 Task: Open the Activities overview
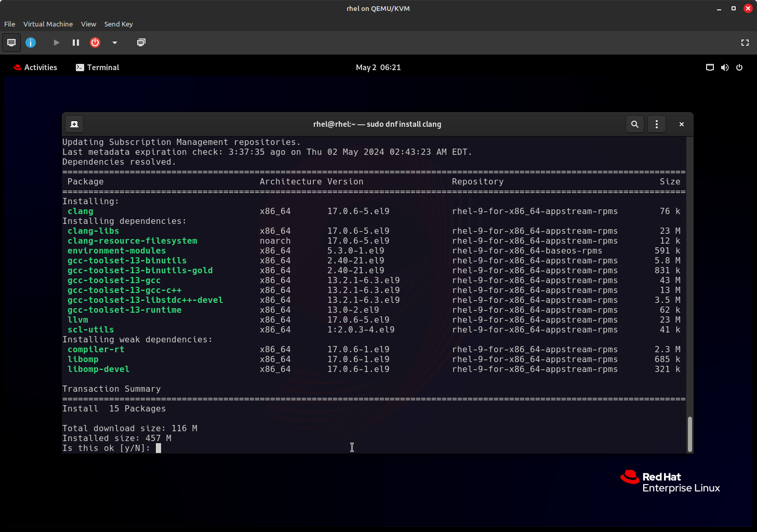point(35,68)
